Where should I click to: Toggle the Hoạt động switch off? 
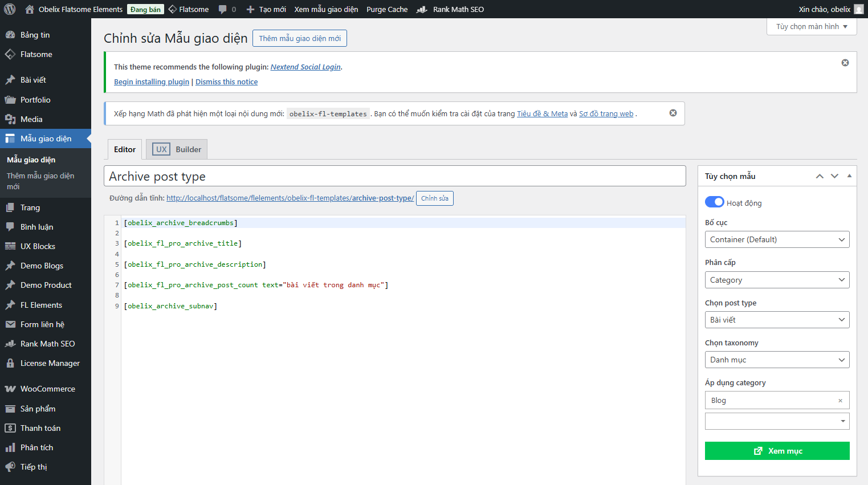[714, 202]
